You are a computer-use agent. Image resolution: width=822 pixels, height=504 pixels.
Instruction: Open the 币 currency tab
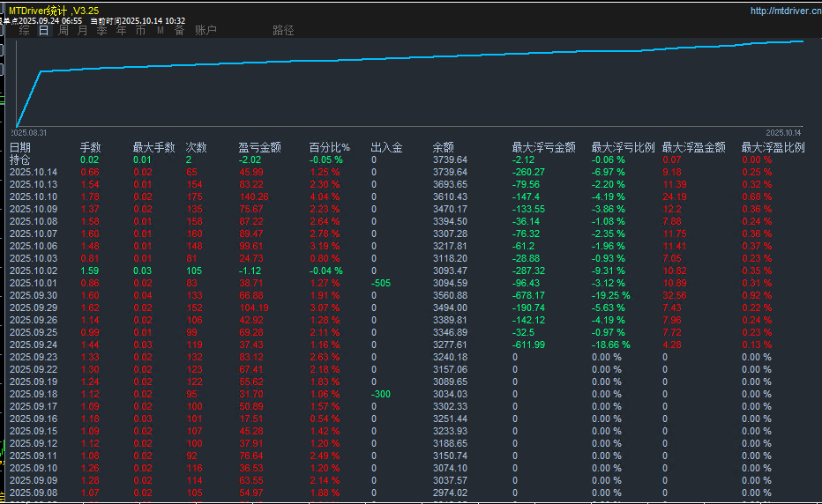(140, 30)
